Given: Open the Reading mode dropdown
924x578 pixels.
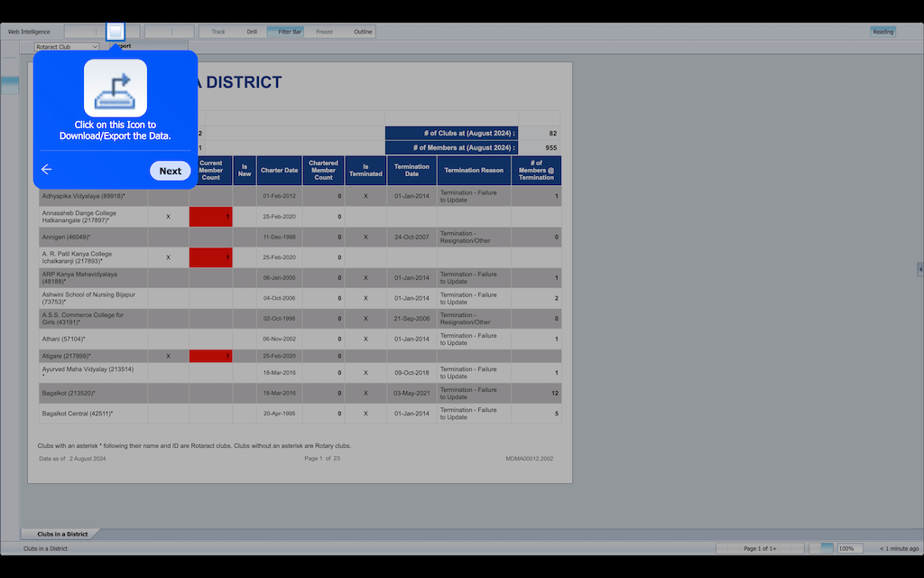Looking at the screenshot, I should click(x=882, y=32).
